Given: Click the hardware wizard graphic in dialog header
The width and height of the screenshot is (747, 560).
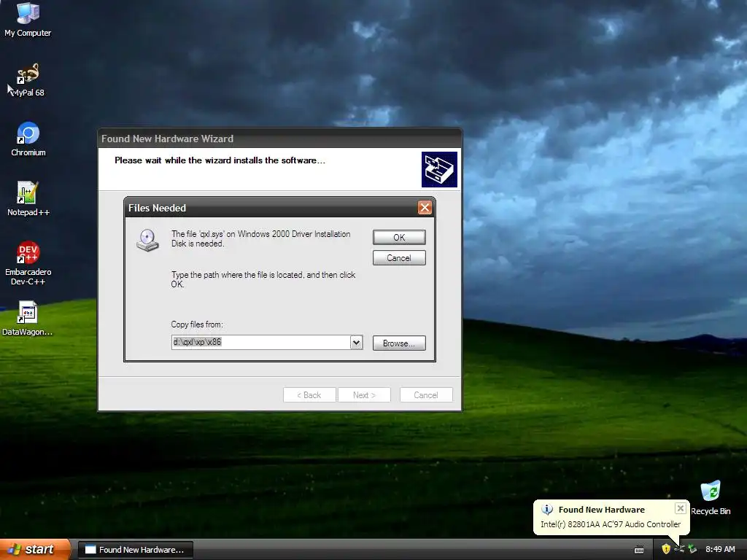Looking at the screenshot, I should [x=439, y=169].
